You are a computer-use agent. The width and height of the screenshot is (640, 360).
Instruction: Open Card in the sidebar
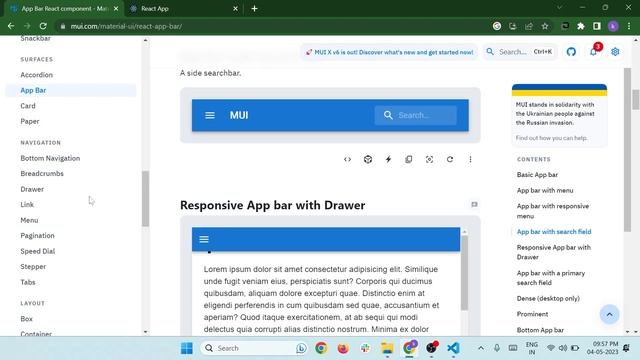[28, 106]
